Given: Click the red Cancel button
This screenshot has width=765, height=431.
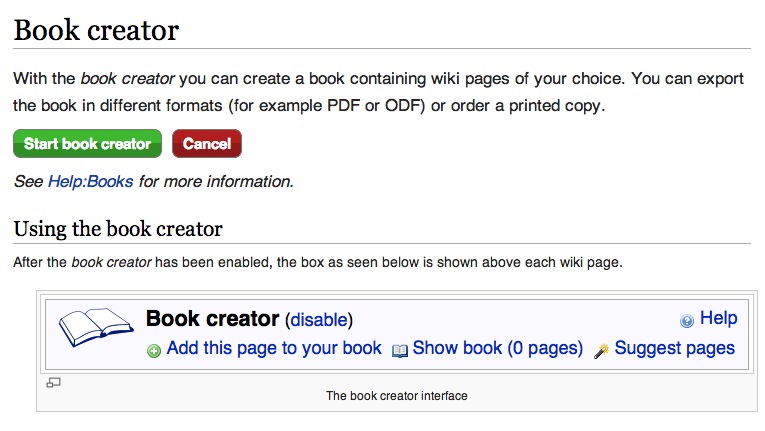Looking at the screenshot, I should (207, 144).
